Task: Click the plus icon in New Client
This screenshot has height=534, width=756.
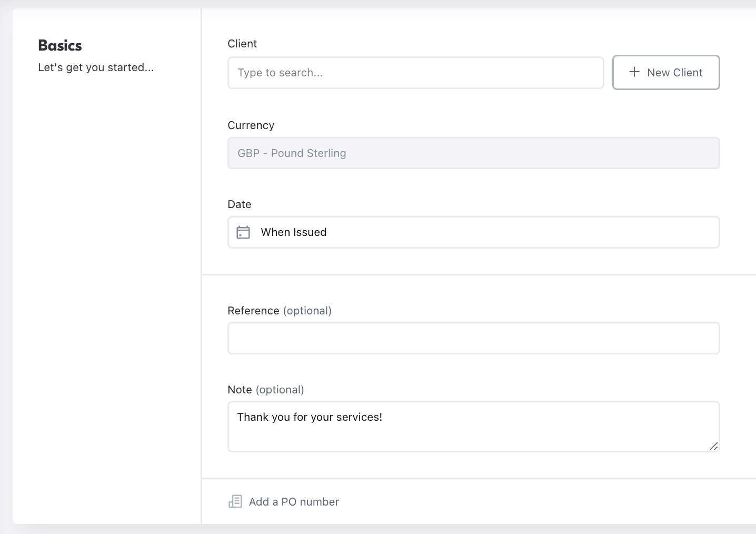Action: pyautogui.click(x=634, y=72)
